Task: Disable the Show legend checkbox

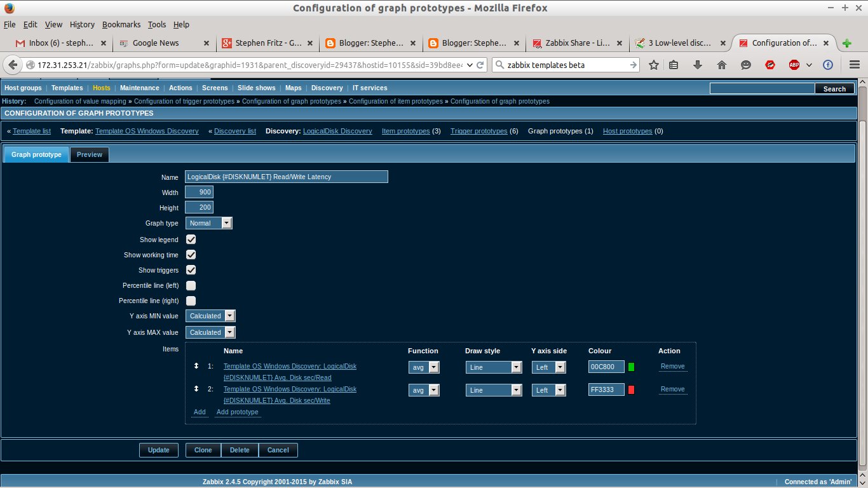Action: [191, 240]
